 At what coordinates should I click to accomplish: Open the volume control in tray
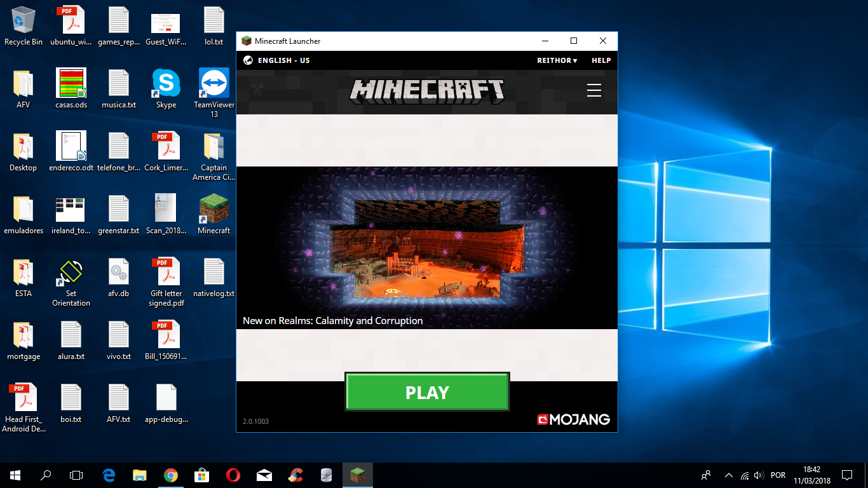(x=757, y=475)
